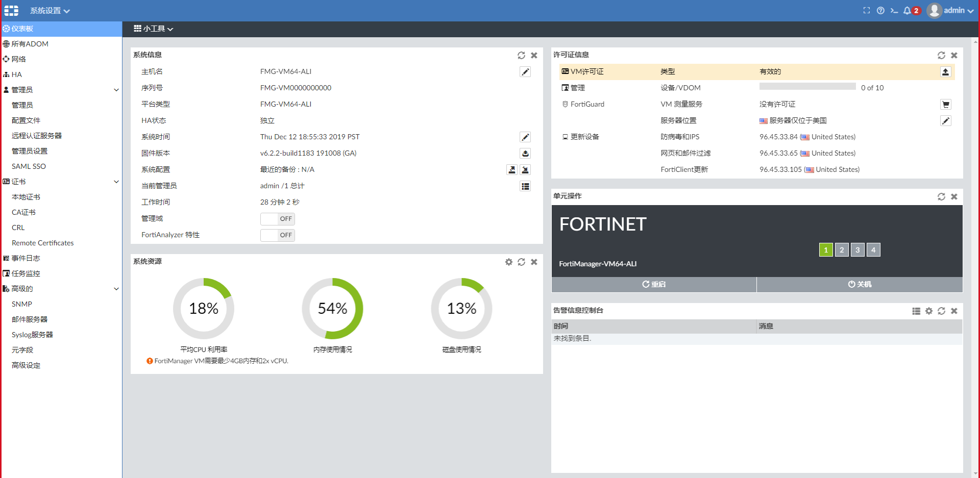
Task: Select port 3 on FortiManager unit
Action: click(x=857, y=250)
